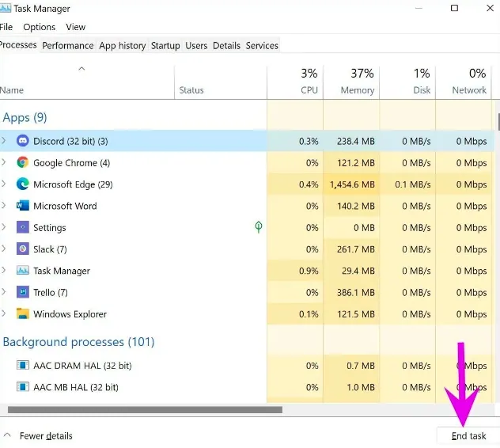Viewport: 500px width, 448px height.
Task: Click the Apps (9) group heading
Action: click(25, 117)
